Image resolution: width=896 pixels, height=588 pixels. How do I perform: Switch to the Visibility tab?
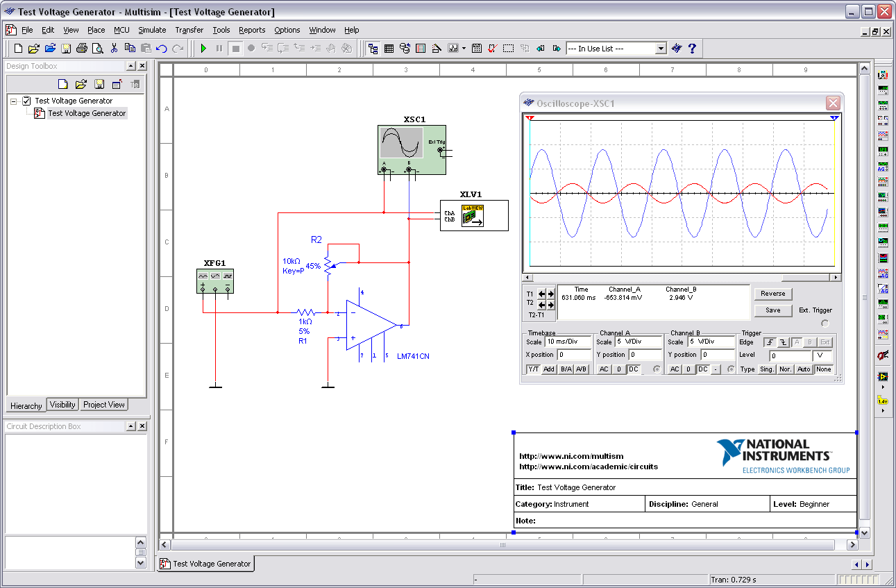click(x=62, y=405)
